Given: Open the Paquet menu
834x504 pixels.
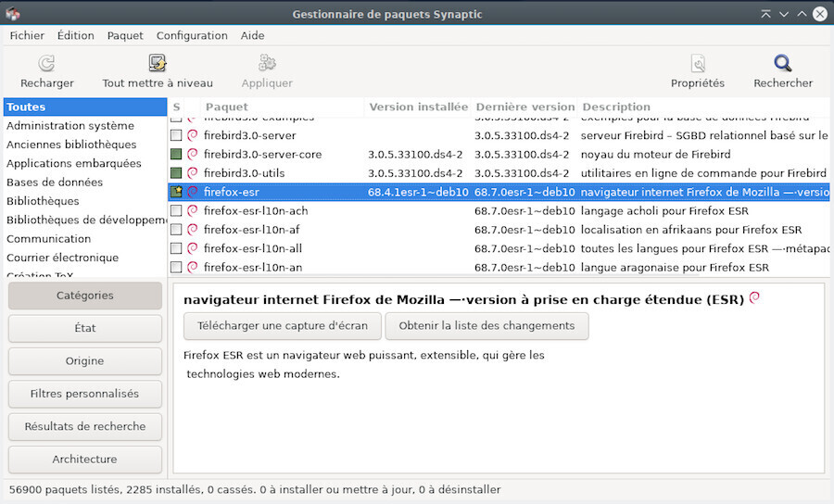Looking at the screenshot, I should [125, 35].
